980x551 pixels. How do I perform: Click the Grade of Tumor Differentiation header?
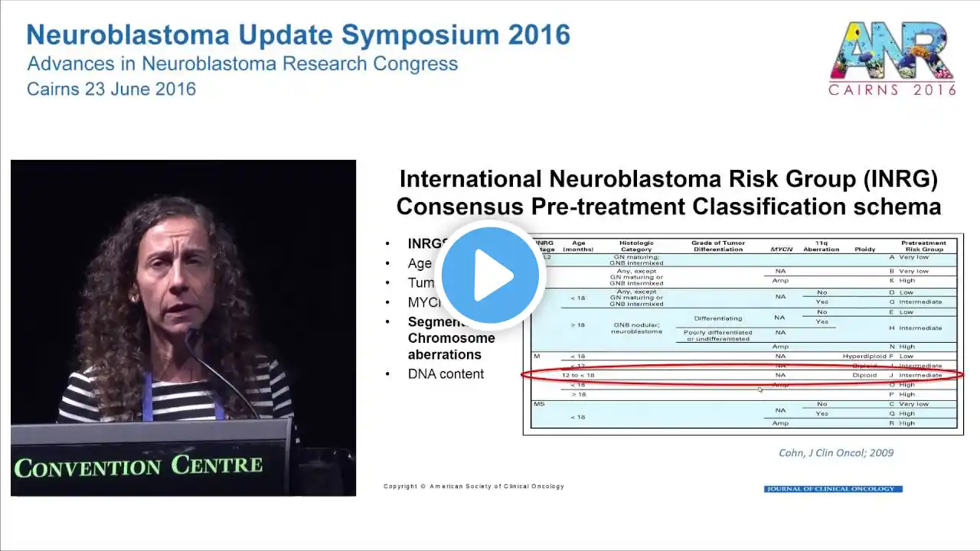(717, 246)
